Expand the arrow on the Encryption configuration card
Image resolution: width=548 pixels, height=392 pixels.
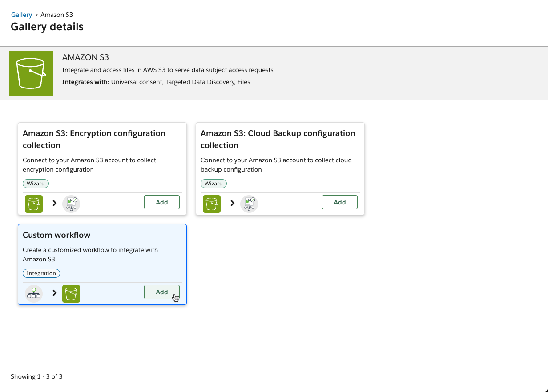pos(54,204)
